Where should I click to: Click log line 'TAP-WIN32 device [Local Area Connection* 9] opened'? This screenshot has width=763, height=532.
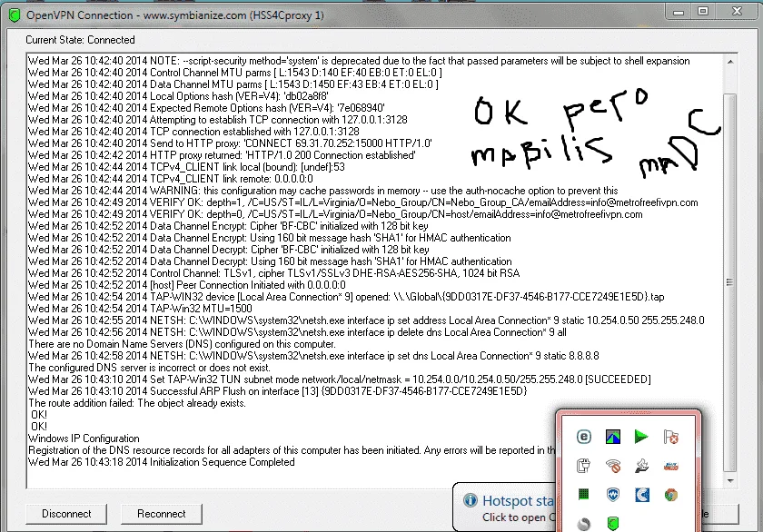346,297
